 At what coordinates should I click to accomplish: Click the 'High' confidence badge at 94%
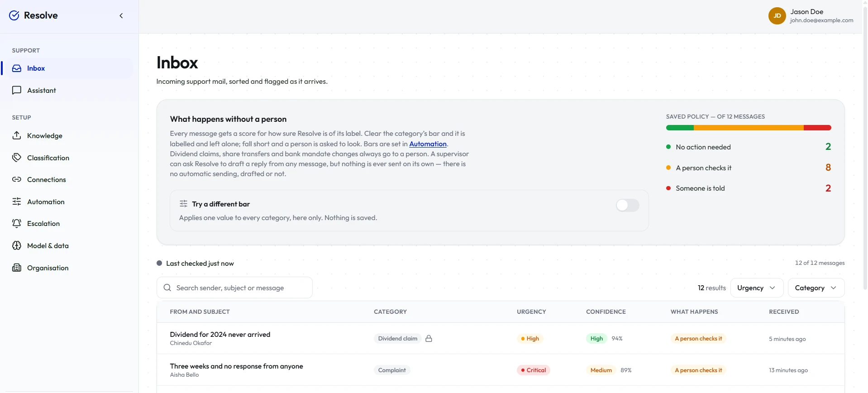(596, 339)
